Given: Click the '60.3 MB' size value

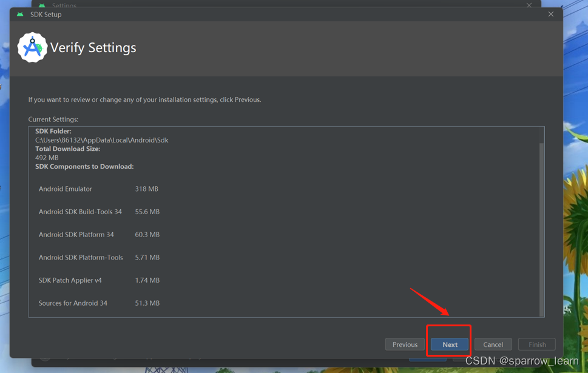Looking at the screenshot, I should pyautogui.click(x=147, y=235).
